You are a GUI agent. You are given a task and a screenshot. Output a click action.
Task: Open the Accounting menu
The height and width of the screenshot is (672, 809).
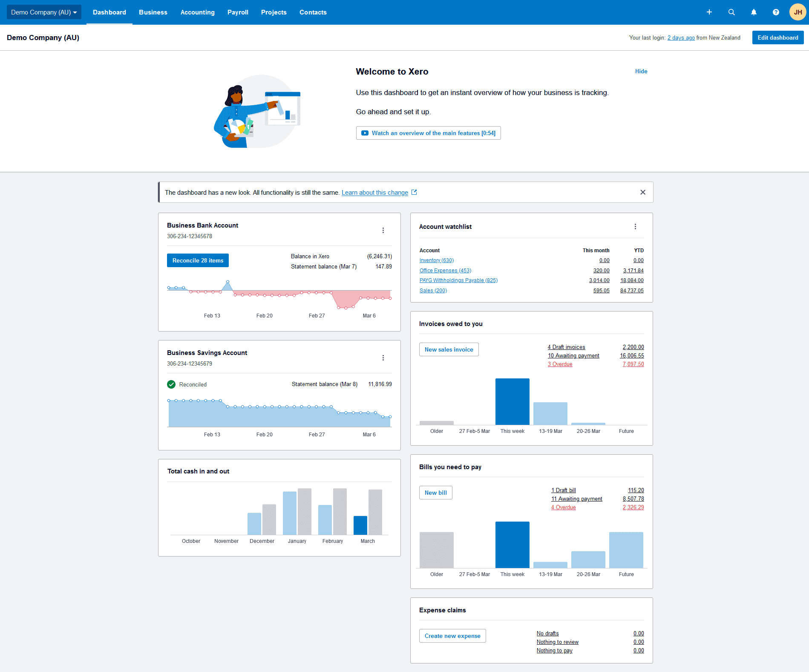pyautogui.click(x=197, y=12)
